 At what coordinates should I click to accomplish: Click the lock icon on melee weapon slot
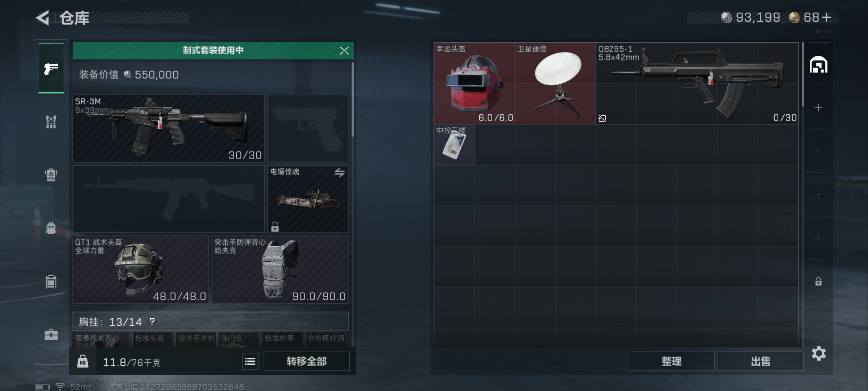coord(275,227)
